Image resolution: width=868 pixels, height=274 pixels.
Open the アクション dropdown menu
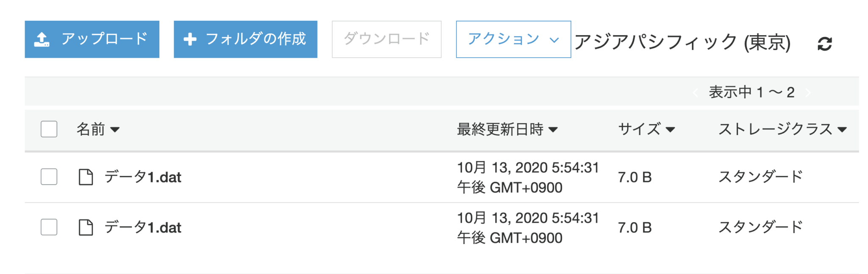click(513, 40)
